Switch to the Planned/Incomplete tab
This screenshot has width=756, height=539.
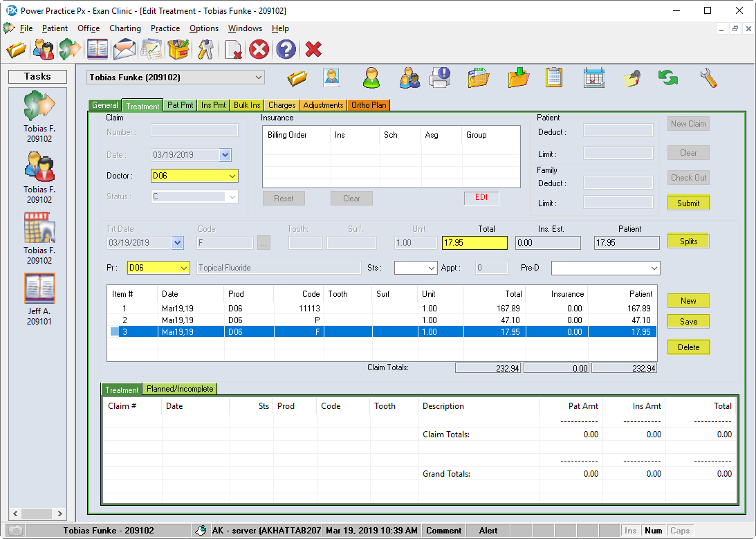pos(180,389)
